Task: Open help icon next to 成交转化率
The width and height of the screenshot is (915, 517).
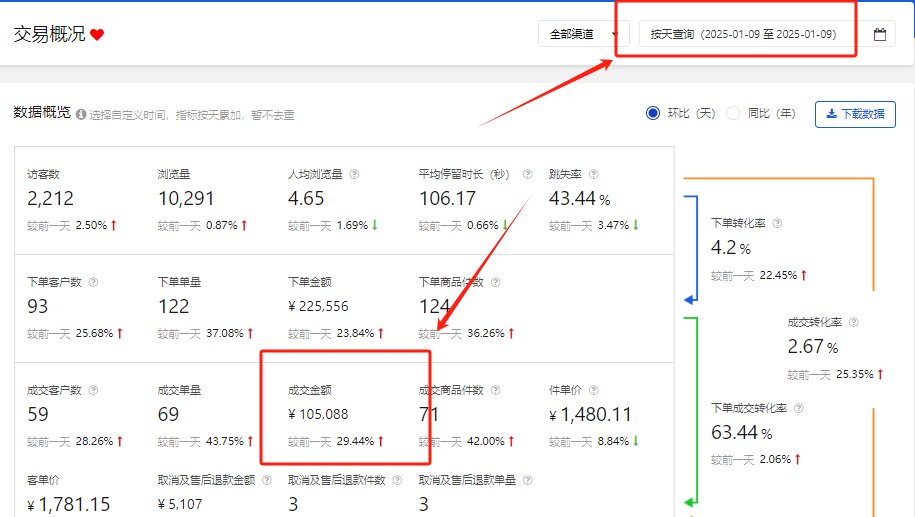Action: tap(854, 322)
